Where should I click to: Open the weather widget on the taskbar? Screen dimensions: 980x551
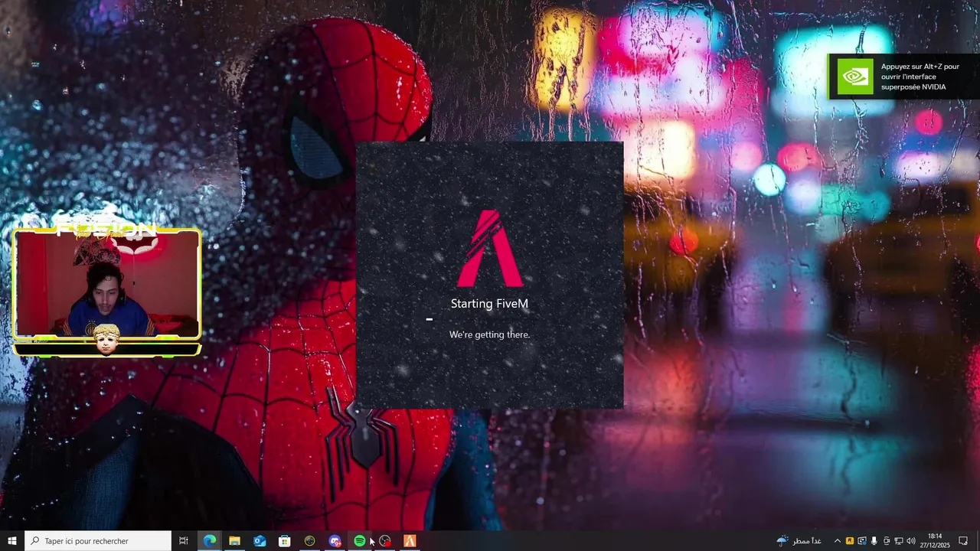799,541
